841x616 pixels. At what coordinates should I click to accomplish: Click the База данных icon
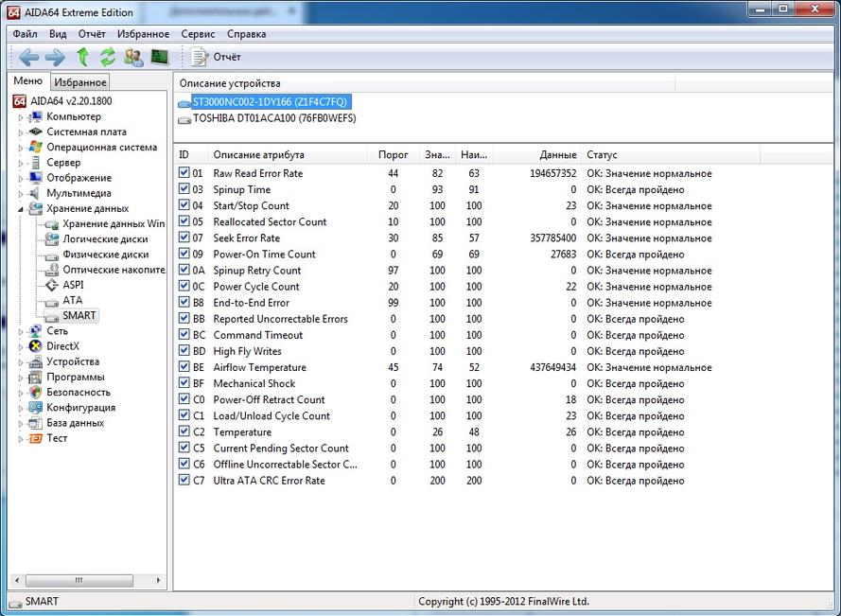coord(36,423)
